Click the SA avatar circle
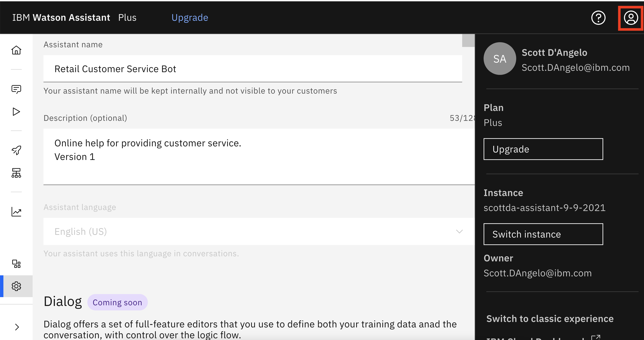Viewport: 644px width, 340px height. point(500,59)
